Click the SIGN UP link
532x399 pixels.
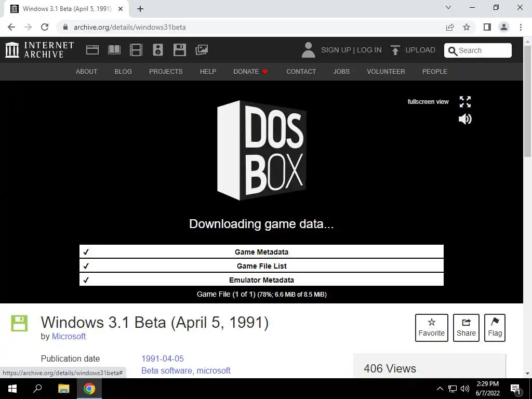[x=336, y=50]
